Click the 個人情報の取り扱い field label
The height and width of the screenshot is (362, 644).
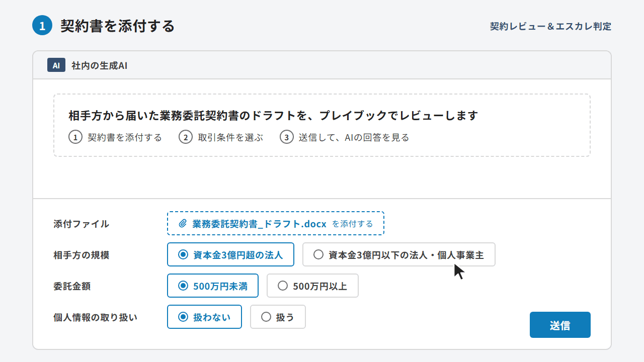pyautogui.click(x=95, y=317)
